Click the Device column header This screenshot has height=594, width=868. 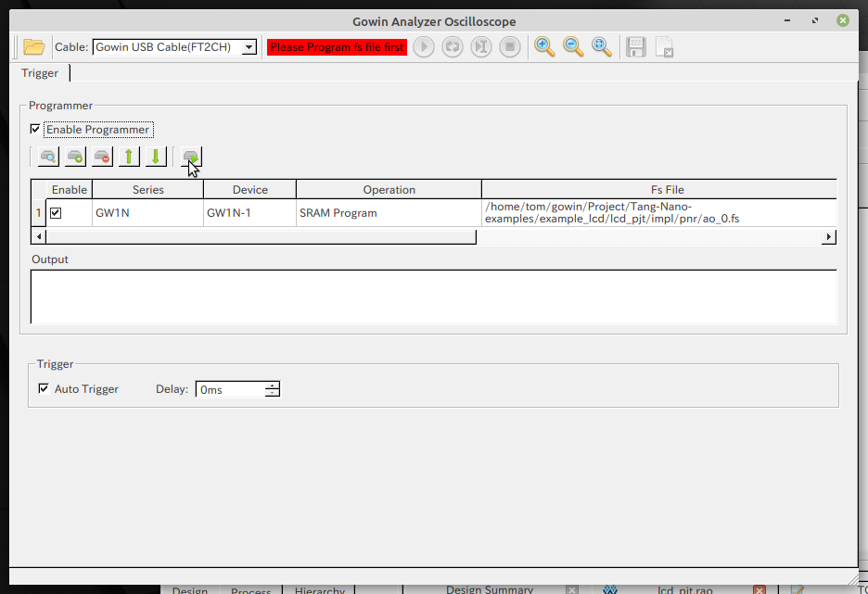[249, 190]
